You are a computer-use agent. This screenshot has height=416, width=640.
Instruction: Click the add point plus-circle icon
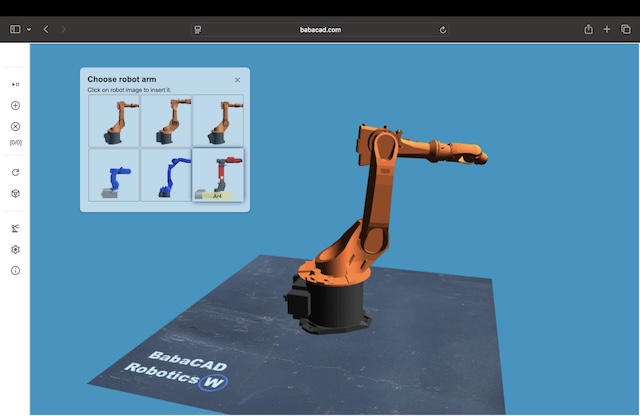16,106
